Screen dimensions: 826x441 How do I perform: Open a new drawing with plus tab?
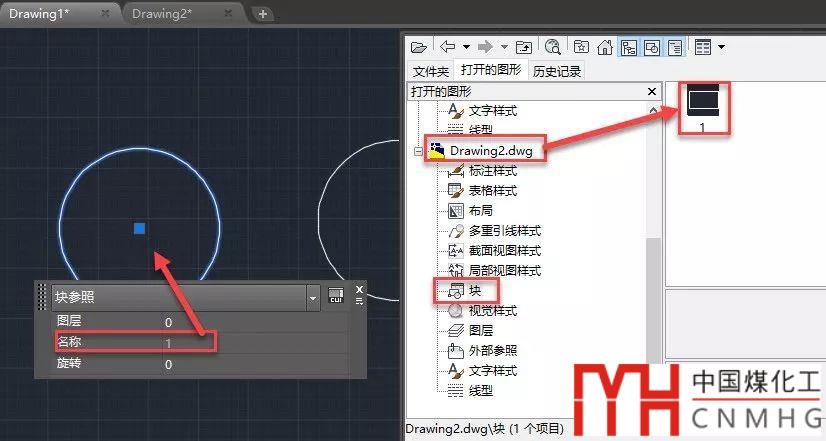pos(263,14)
